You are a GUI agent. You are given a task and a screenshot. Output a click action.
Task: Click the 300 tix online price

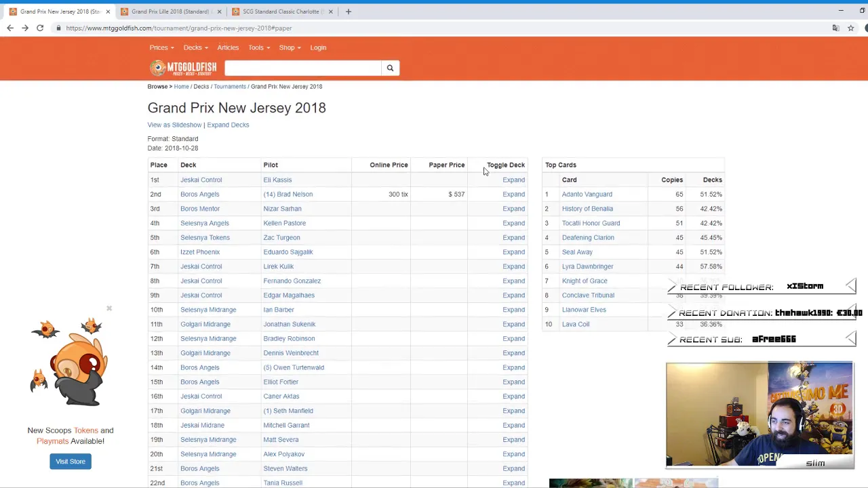click(398, 194)
